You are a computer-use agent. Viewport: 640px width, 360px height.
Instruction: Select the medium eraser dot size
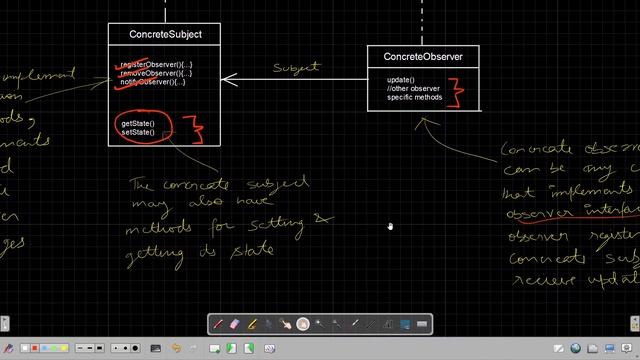[x=126, y=348]
